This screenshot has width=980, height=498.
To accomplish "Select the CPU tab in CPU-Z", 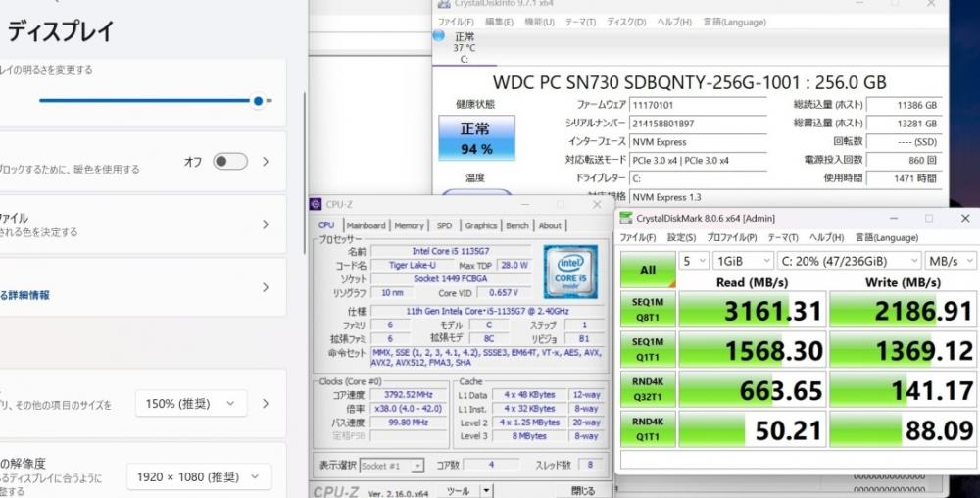I will (x=326, y=224).
